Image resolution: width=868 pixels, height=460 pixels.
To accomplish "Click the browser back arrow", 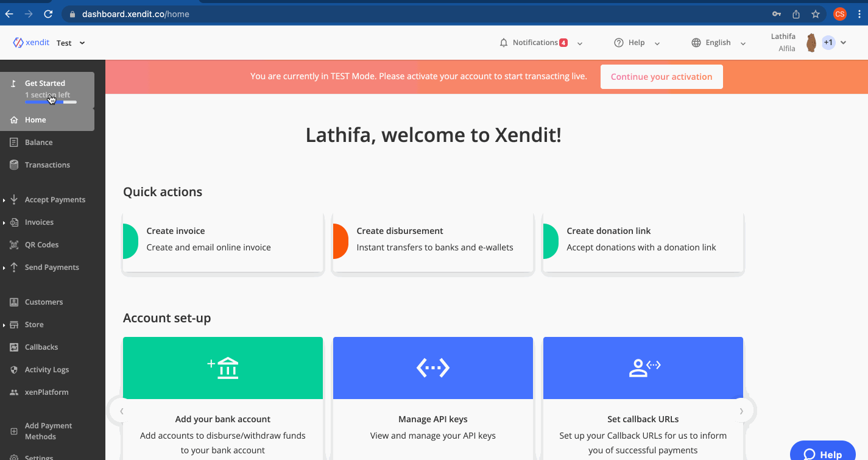I will (x=9, y=13).
